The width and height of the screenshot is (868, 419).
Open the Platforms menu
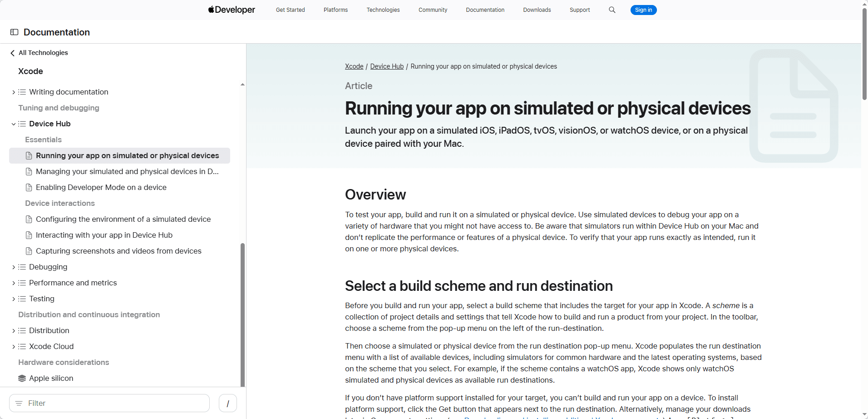[335, 10]
